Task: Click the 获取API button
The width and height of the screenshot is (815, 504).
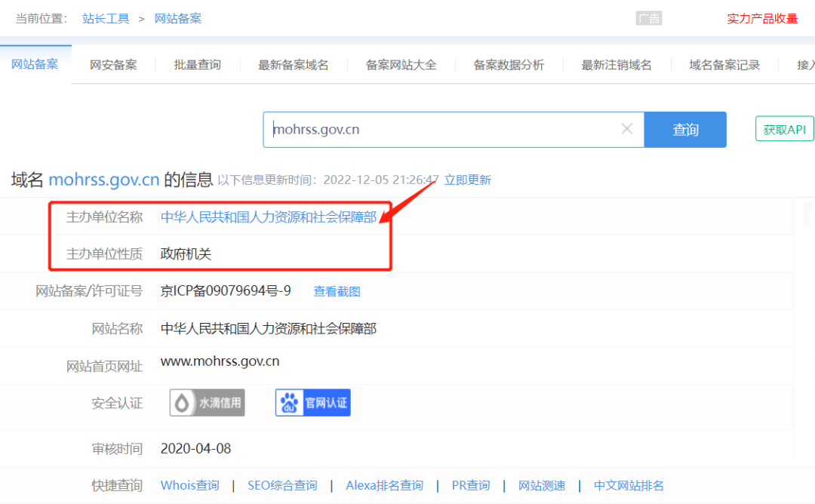Action: tap(784, 129)
